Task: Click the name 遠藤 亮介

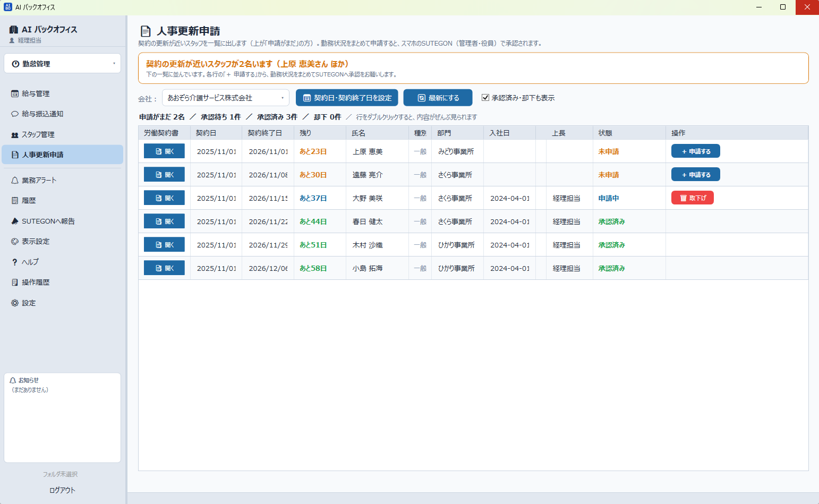Action: point(368,175)
